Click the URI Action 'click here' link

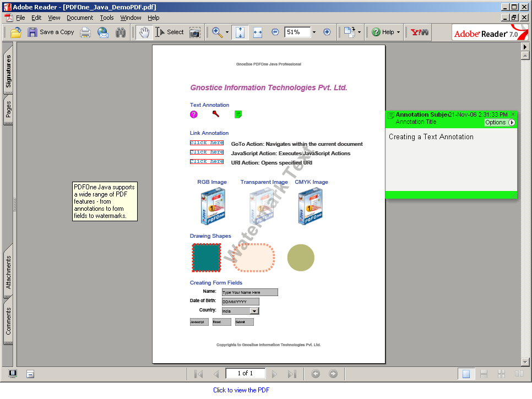pyautogui.click(x=207, y=161)
